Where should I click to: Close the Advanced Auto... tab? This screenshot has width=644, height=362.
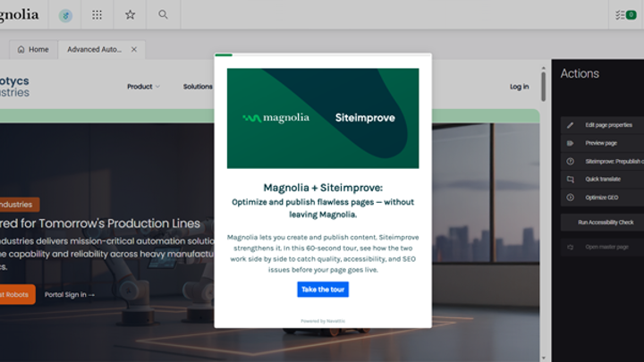[134, 49]
